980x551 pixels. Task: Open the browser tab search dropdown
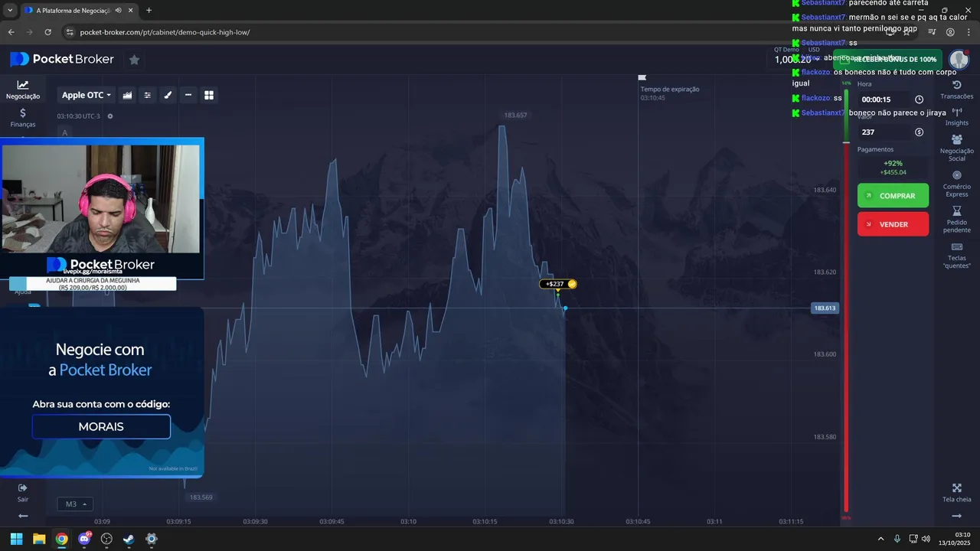point(9,11)
